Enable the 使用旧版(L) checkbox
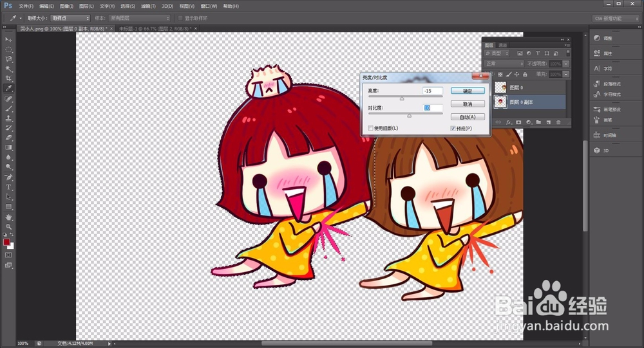Viewport: 644px width, 348px height. (370, 128)
